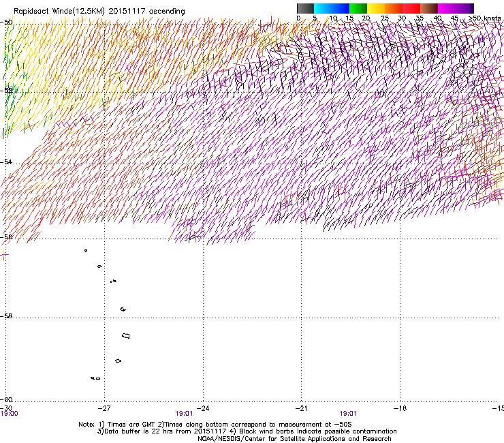Click the southernmost island pair above -60 latitude

[95, 378]
